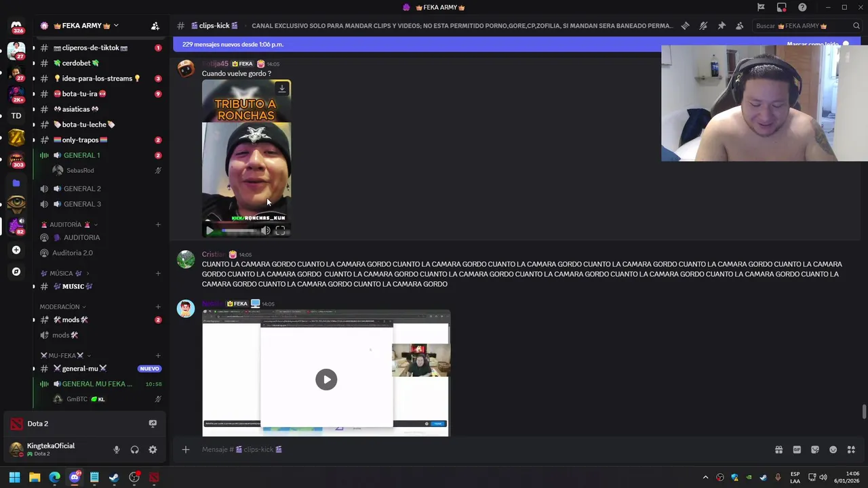The image size is (868, 488).
Task: Open Steam from the taskbar
Action: point(114,477)
